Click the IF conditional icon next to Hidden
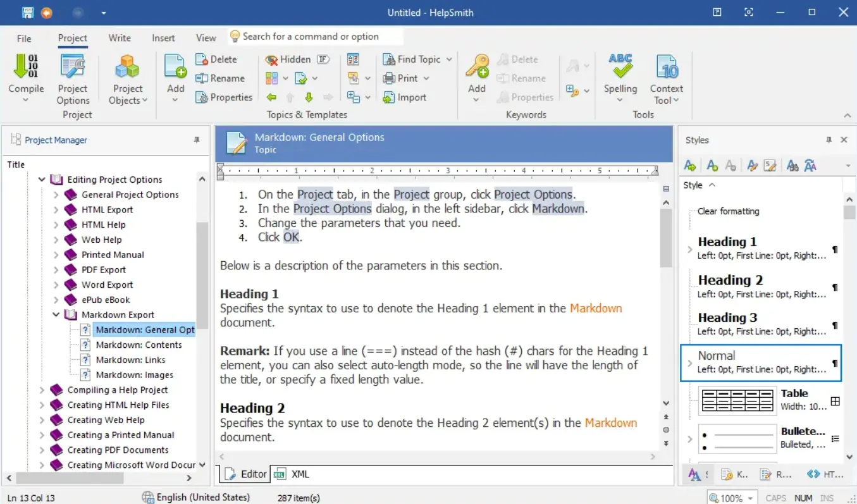Screen dimensions: 857x504 pos(323,59)
